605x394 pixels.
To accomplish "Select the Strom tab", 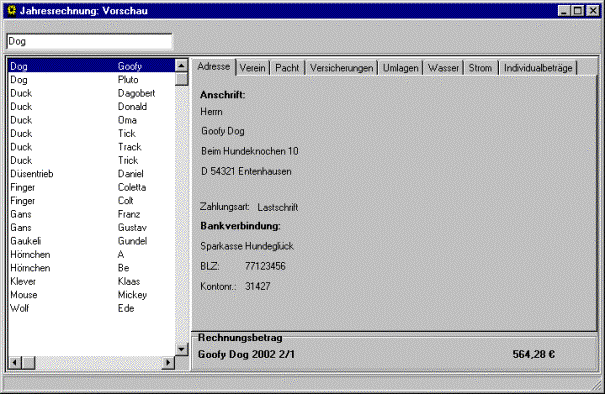I will point(480,68).
